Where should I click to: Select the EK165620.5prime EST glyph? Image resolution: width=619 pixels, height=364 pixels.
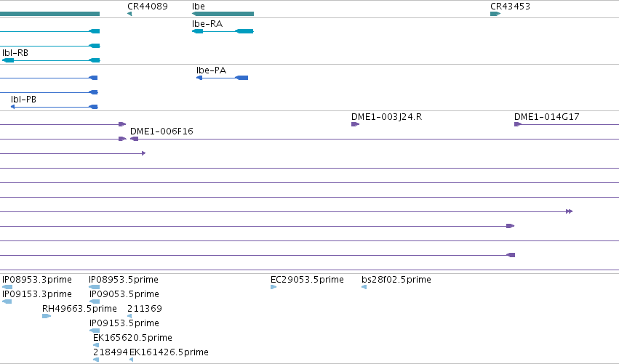coord(96,345)
